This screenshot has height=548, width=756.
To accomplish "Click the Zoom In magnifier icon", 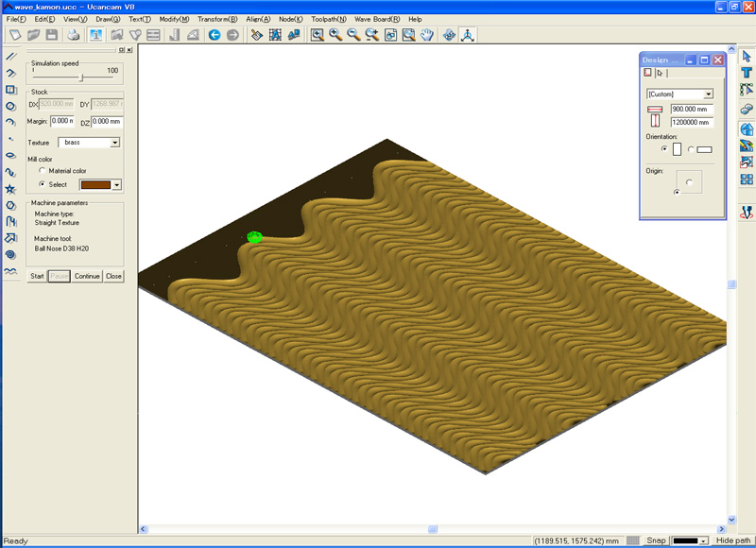I will [335, 35].
